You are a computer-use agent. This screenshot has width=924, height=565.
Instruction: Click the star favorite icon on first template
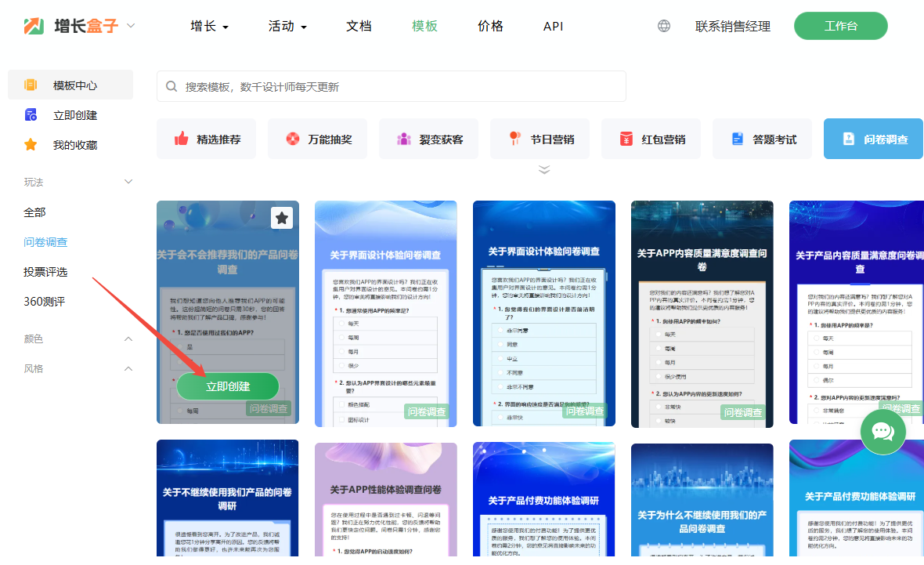(282, 218)
